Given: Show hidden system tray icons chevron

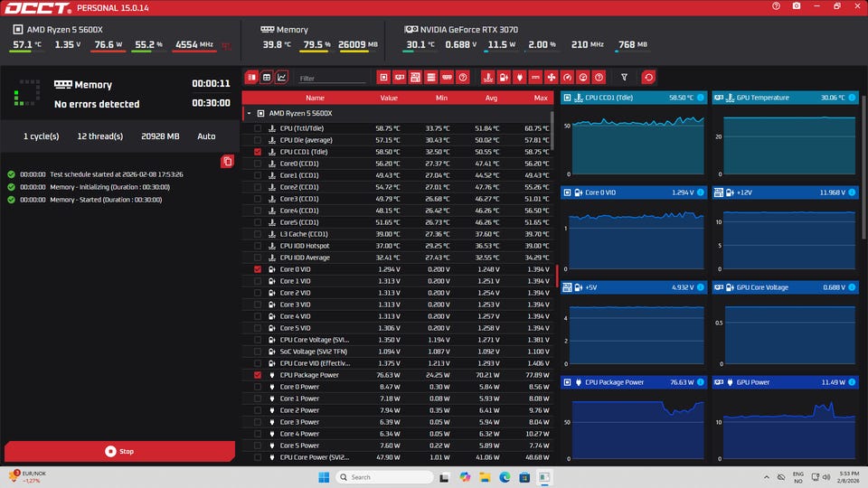Looking at the screenshot, I should point(767,477).
